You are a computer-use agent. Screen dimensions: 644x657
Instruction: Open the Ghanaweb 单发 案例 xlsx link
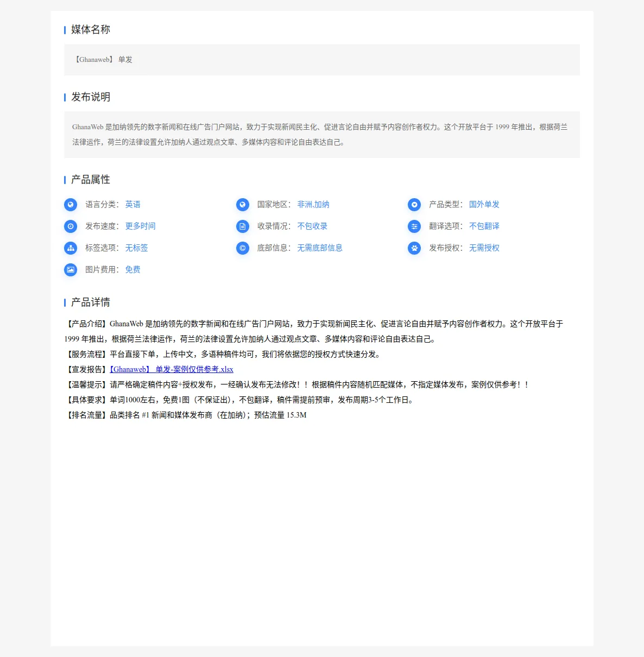[172, 369]
